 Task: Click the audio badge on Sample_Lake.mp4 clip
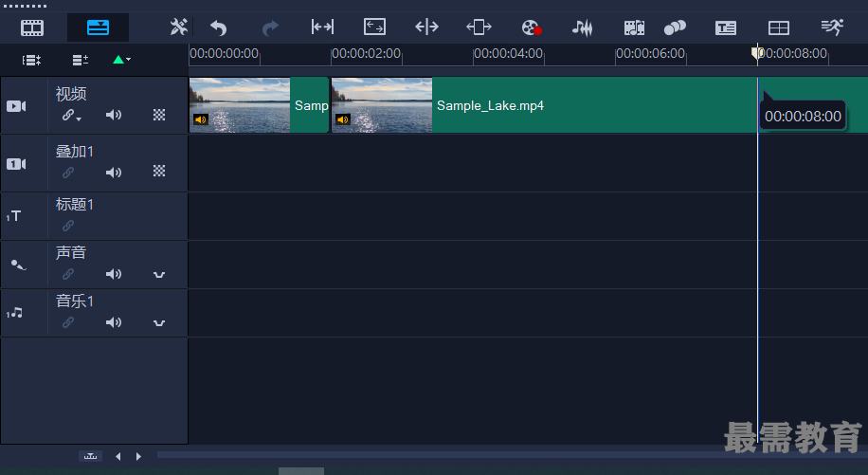[343, 119]
